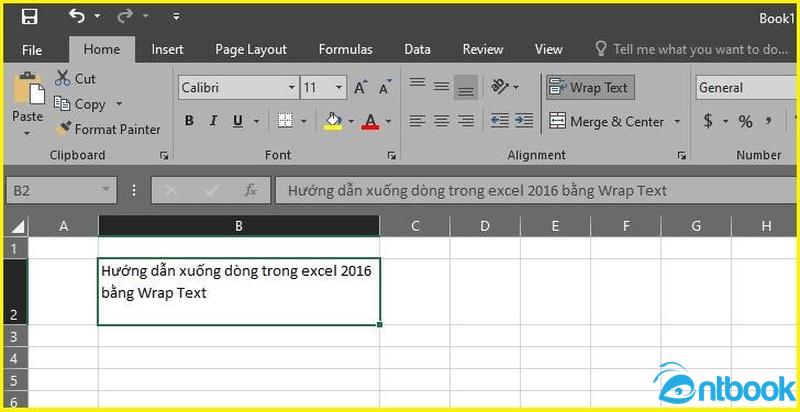Increase Indent icon
Screen dimensions: 800x412
[x=524, y=121]
